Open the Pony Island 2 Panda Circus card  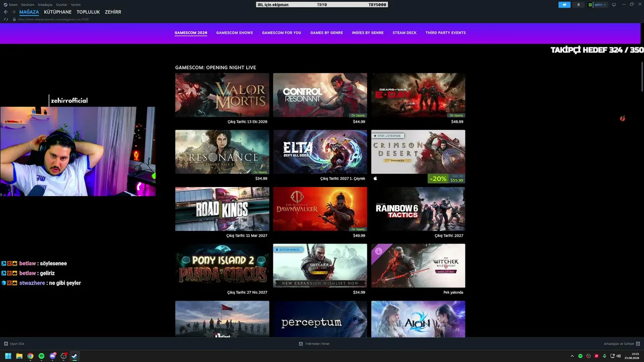point(222,265)
